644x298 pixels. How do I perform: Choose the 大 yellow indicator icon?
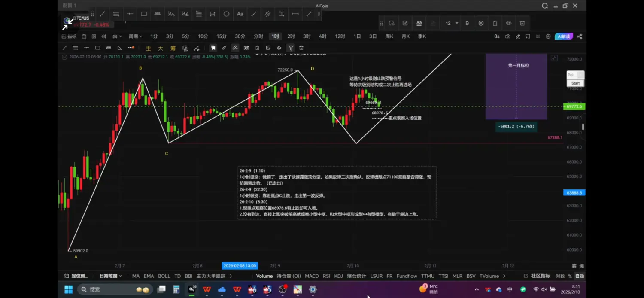coord(161,48)
